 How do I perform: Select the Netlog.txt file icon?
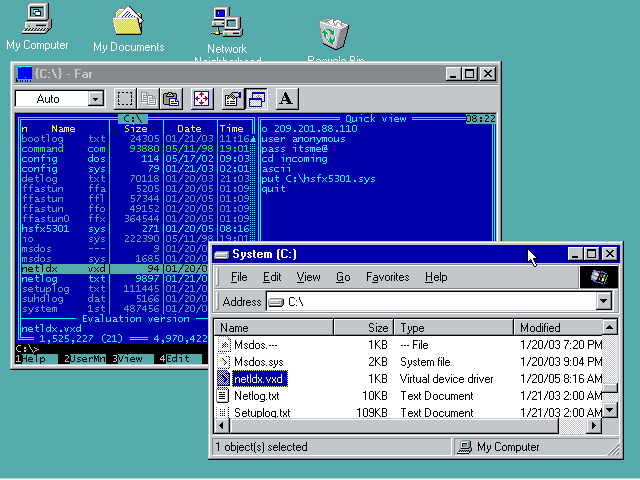click(x=223, y=396)
